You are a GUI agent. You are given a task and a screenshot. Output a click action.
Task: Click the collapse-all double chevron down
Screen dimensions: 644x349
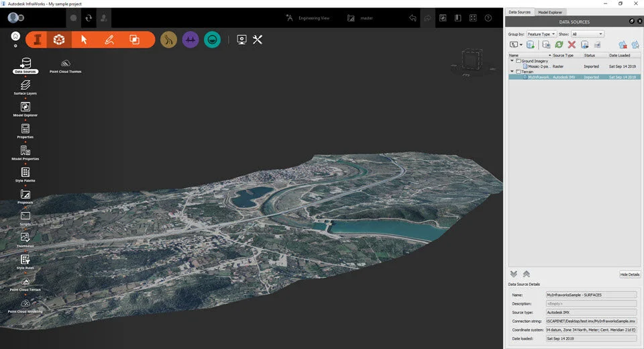pyautogui.click(x=513, y=274)
